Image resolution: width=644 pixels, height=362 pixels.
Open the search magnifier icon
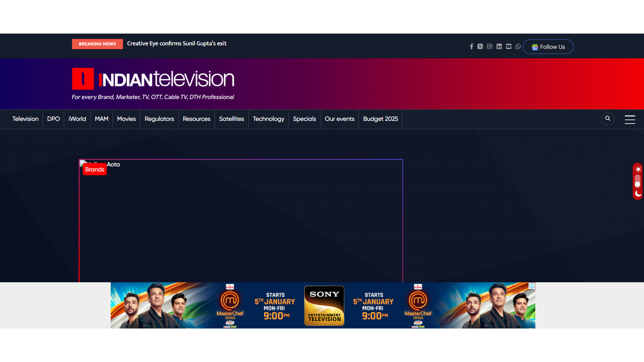[x=608, y=119]
